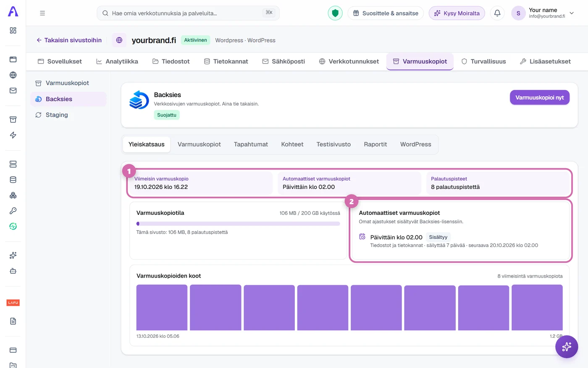Click the lightning bolt icon in the left rail

click(13, 135)
